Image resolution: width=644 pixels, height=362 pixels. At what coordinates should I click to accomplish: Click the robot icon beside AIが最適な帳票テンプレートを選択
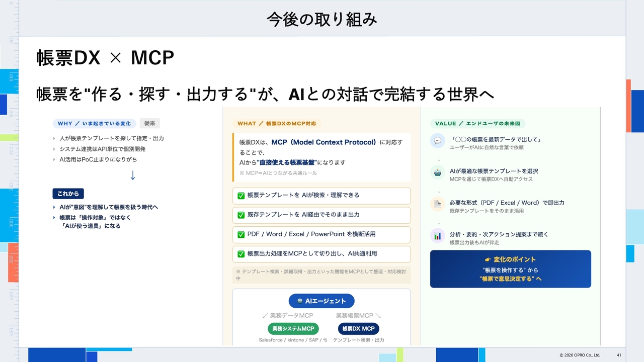438,172
